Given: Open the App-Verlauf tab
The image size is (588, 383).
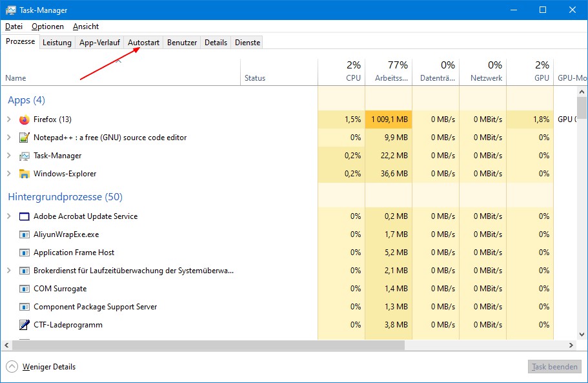Looking at the screenshot, I should (x=99, y=43).
